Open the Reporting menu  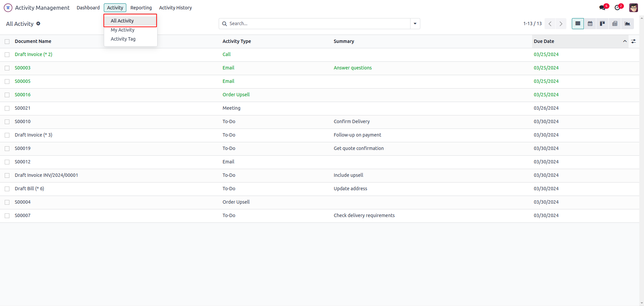141,8
